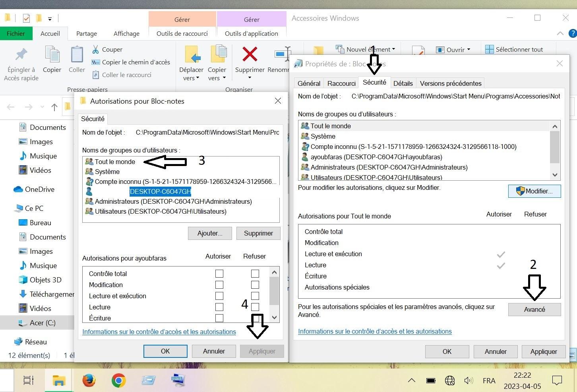Screen dimensions: 577x392
Task: Click Supprimer button in Autorisations dialog
Action: click(258, 233)
